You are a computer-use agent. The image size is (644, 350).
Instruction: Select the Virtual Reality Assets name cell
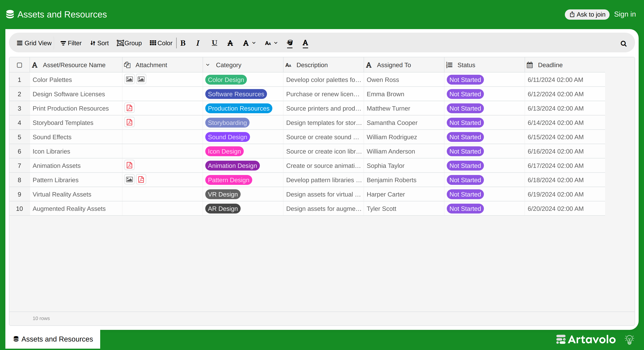(x=76, y=194)
